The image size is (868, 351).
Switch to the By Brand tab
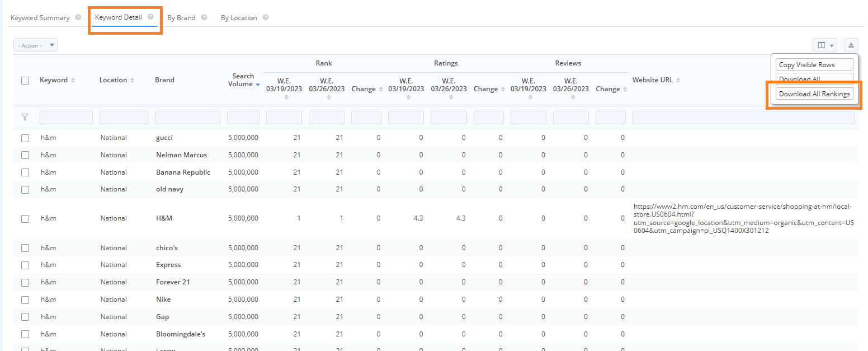tap(181, 18)
